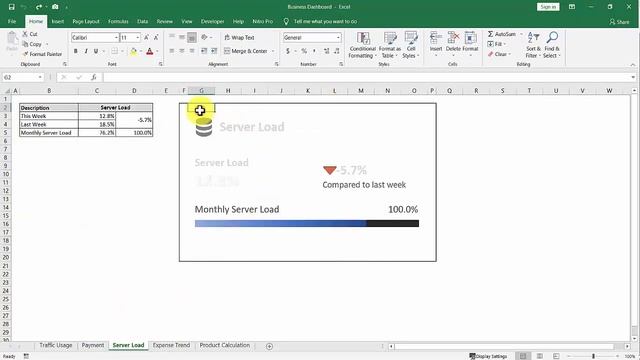Viewport: 640px width, 360px height.
Task: Apply the percent style
Action: [304, 51]
